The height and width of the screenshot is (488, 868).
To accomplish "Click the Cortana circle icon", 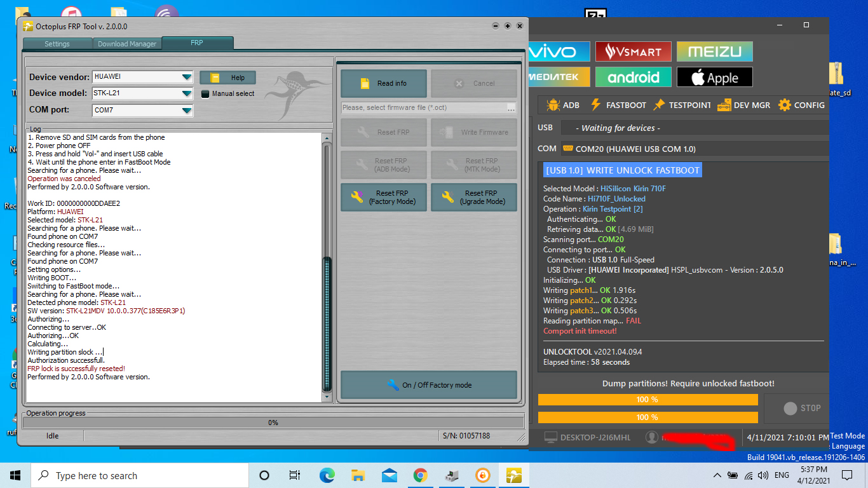I will (x=264, y=475).
